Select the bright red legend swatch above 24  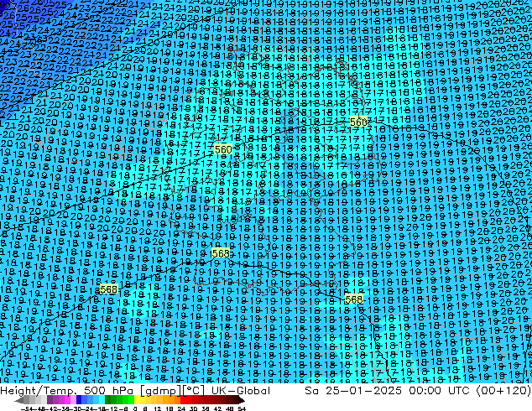[x=183, y=399]
